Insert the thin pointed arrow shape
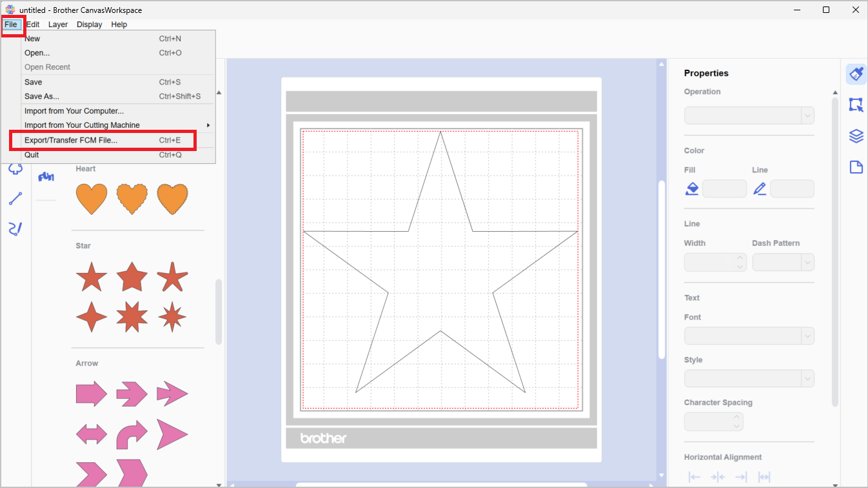Screen dimensions: 868x488 [x=172, y=394]
